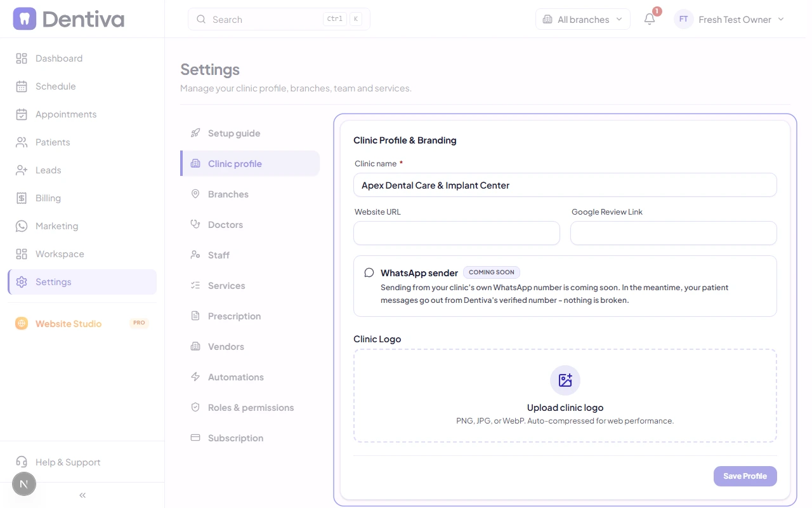
Task: Click the Website Studio PRO badge
Action: [139, 323]
